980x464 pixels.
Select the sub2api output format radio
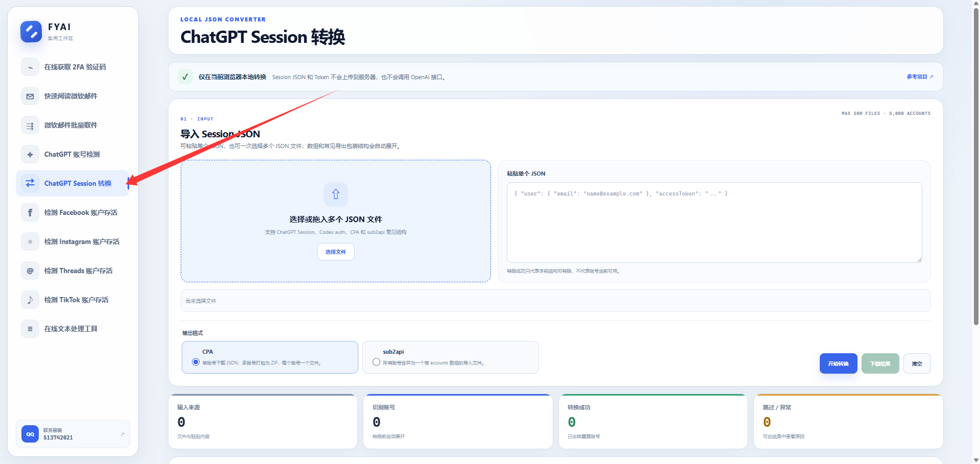click(x=376, y=362)
